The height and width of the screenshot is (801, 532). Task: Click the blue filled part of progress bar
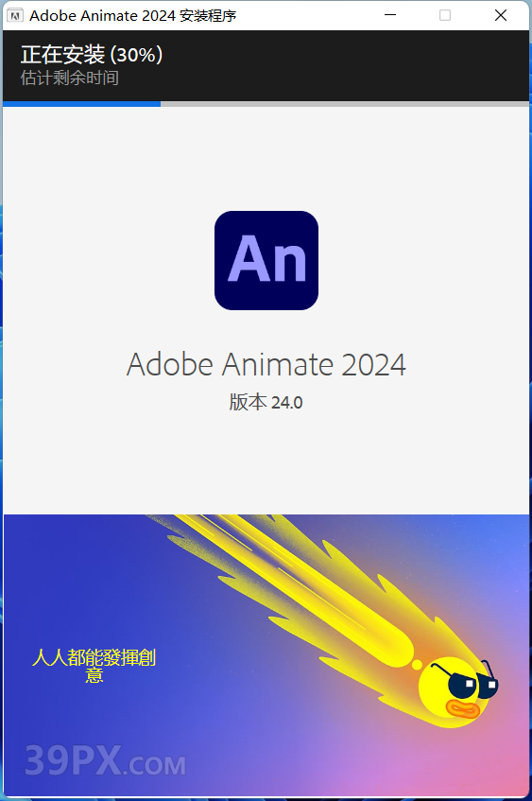[81, 104]
